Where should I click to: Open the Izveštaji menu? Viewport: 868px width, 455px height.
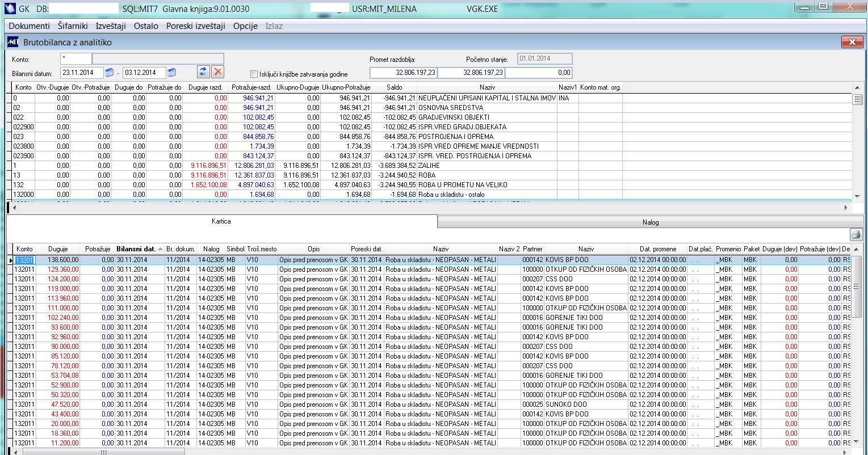111,26
